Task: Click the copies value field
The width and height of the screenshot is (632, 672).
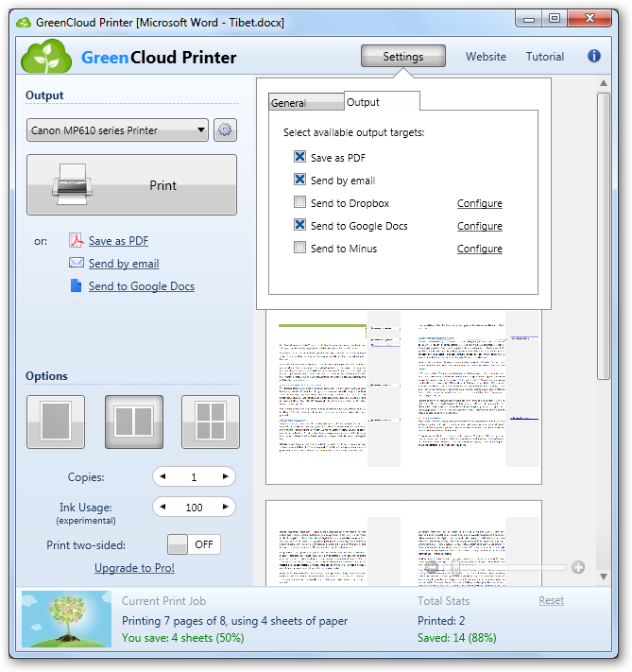Action: [194, 477]
